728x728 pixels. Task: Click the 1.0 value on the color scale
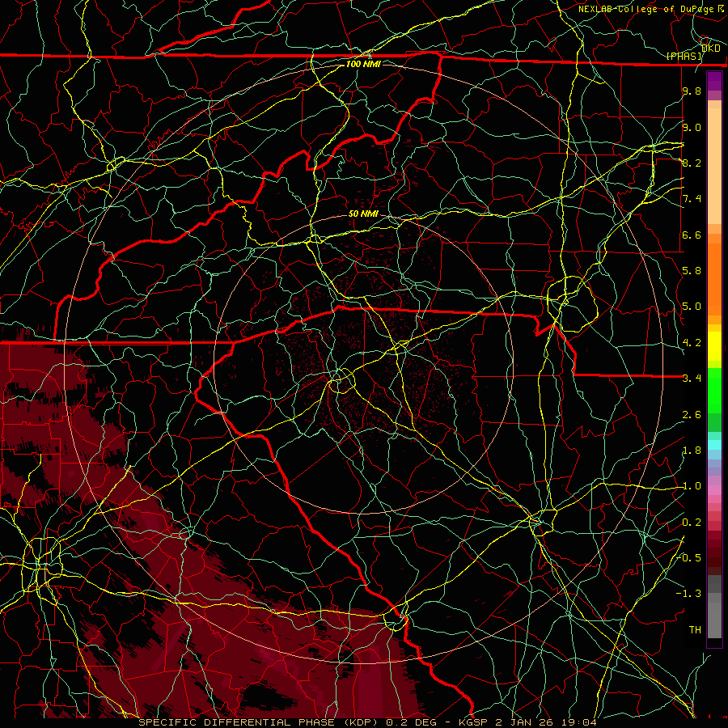point(692,486)
